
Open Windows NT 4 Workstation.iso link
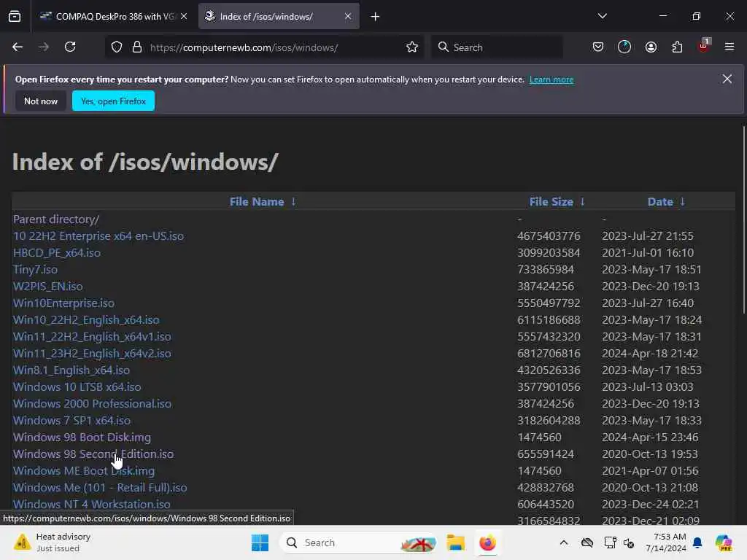[x=91, y=504]
